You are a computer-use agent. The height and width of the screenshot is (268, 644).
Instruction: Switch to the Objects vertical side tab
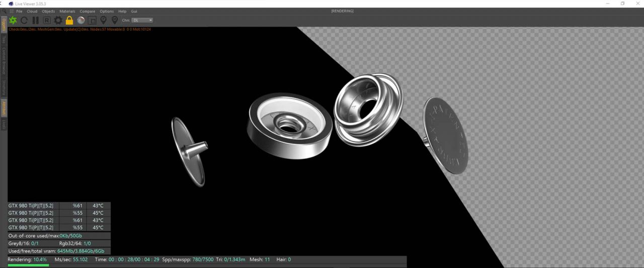pos(4,24)
